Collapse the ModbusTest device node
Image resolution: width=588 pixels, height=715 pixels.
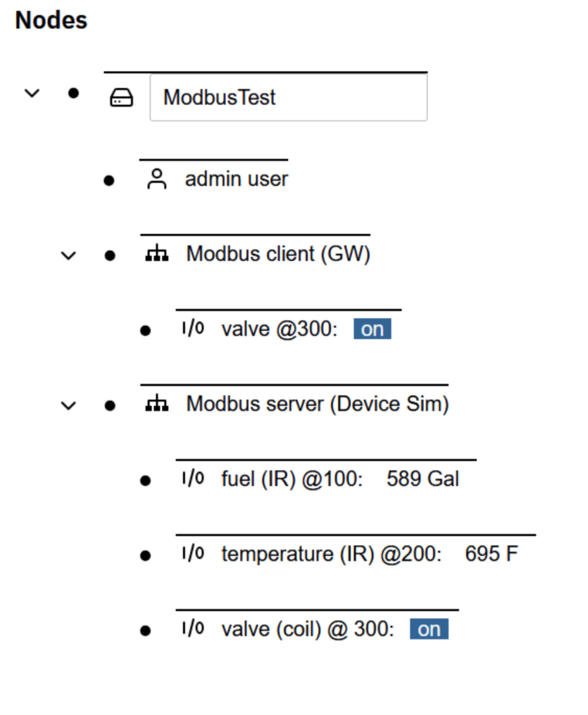click(x=32, y=93)
